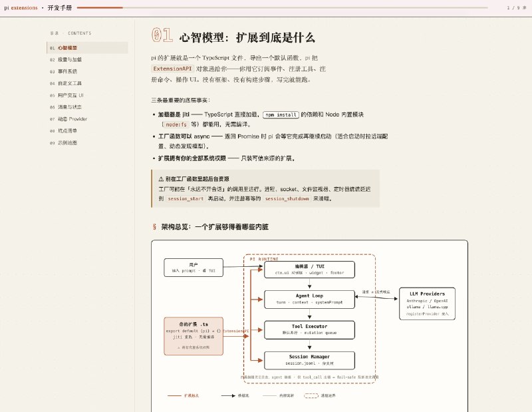This screenshot has width=532, height=412.
Task: Open the 01 心智模型 contents entry
Action: click(87, 48)
